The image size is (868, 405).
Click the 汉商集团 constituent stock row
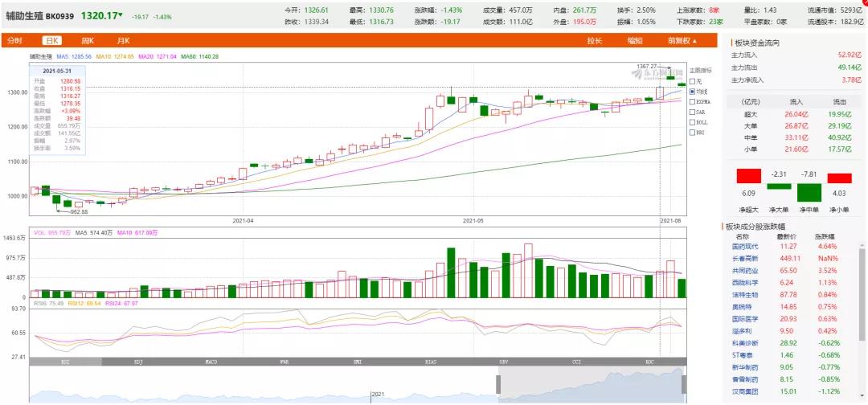(747, 391)
